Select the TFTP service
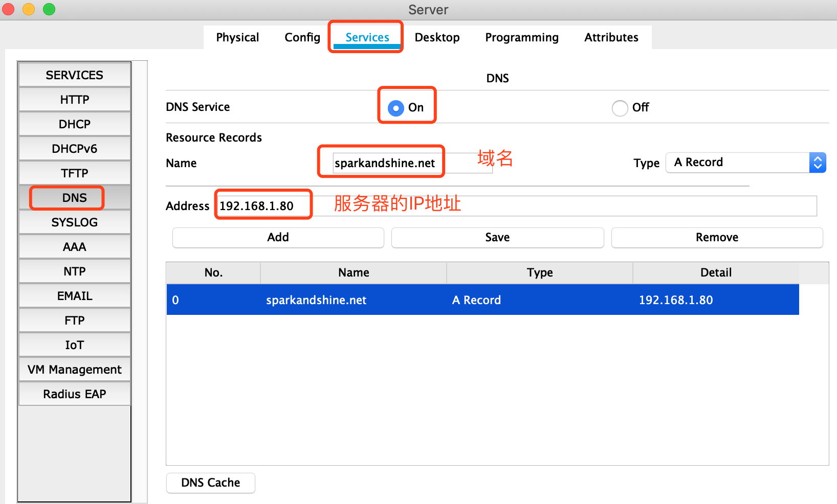This screenshot has height=504, width=837. pos(74,173)
